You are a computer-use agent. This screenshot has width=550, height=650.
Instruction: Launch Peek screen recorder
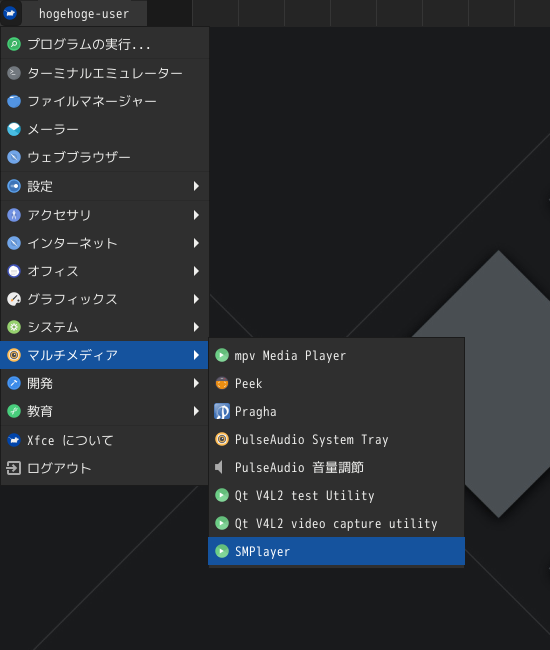click(337, 383)
